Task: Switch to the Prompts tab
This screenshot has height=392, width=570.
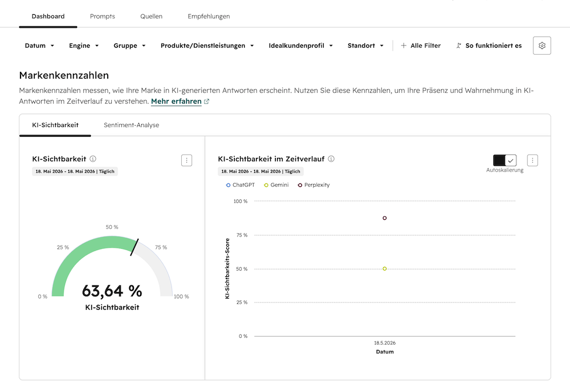Action: tap(103, 17)
